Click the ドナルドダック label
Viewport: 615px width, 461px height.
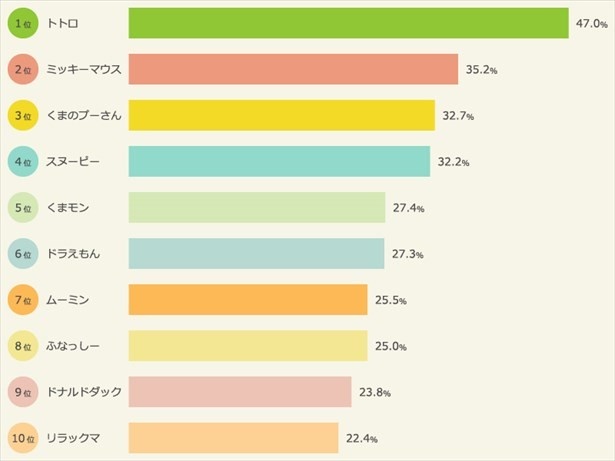pyautogui.click(x=84, y=392)
